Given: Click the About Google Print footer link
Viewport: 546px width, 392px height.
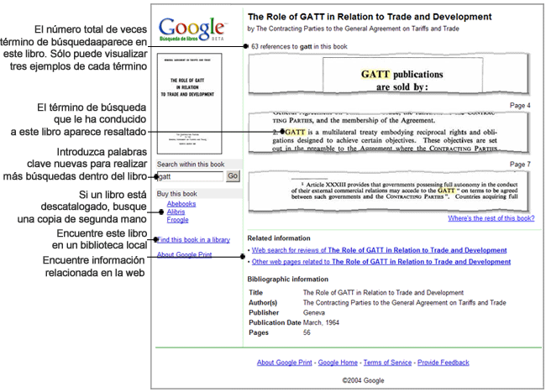Looking at the screenshot, I should (285, 363).
